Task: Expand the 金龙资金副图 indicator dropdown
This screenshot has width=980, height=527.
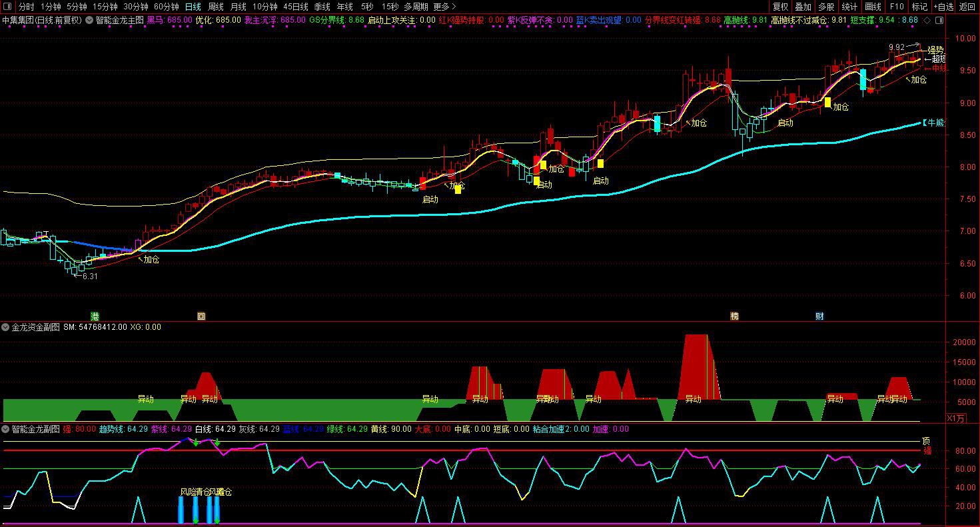Action: click(x=5, y=327)
